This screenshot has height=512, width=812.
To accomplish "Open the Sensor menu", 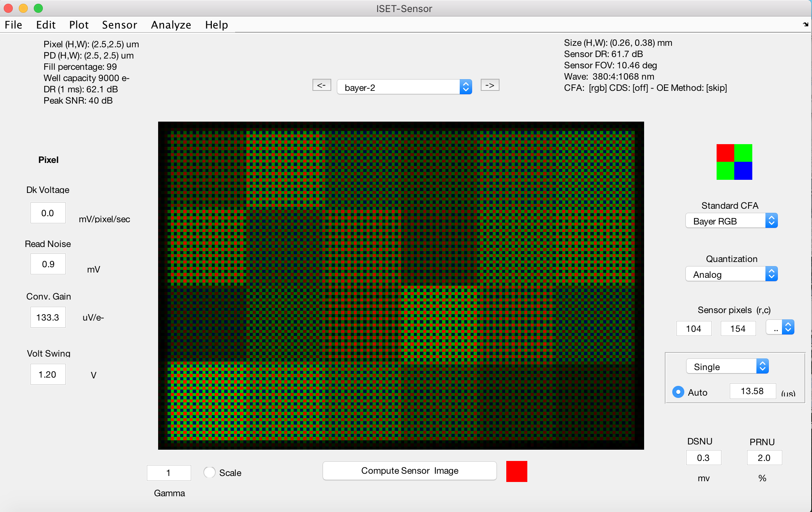I will point(119,25).
